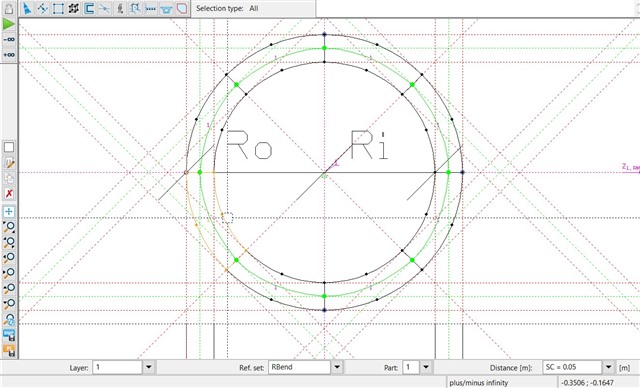
Task: Click the blank white square icon
Action: coord(9,147)
